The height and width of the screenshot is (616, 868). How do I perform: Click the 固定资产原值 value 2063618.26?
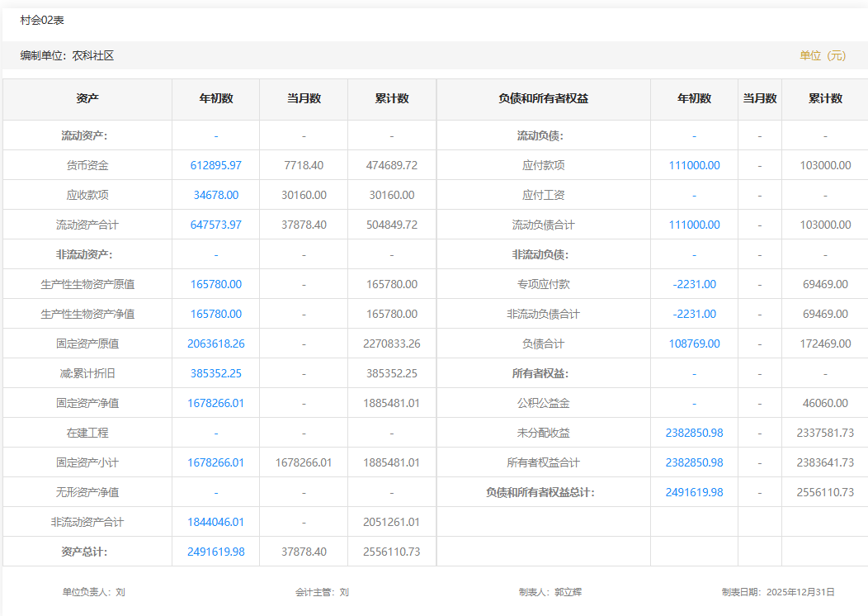coord(215,344)
